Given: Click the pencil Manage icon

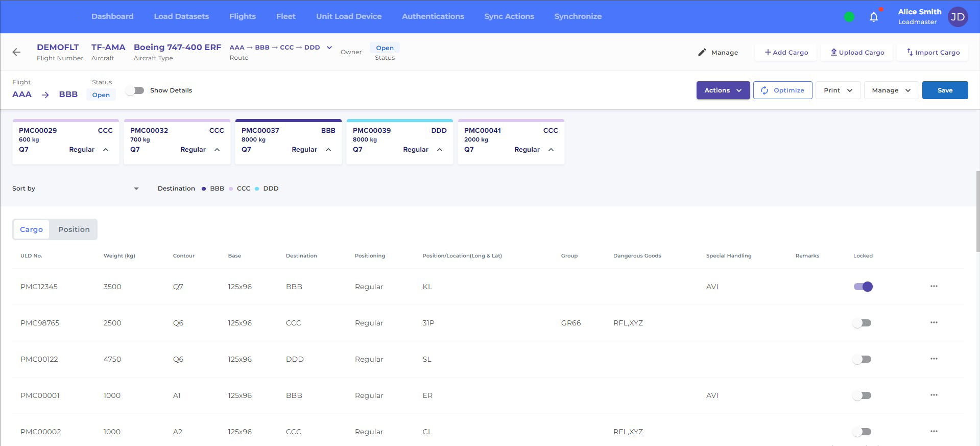Looking at the screenshot, I should pos(702,52).
